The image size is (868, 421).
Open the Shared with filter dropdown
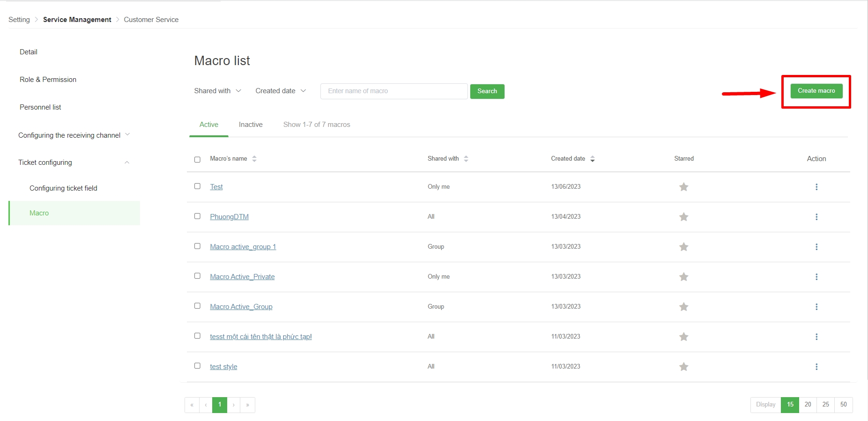click(x=217, y=91)
